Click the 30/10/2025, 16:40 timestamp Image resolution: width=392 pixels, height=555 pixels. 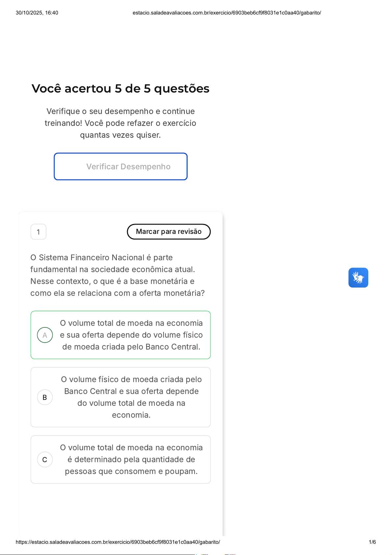click(x=37, y=13)
